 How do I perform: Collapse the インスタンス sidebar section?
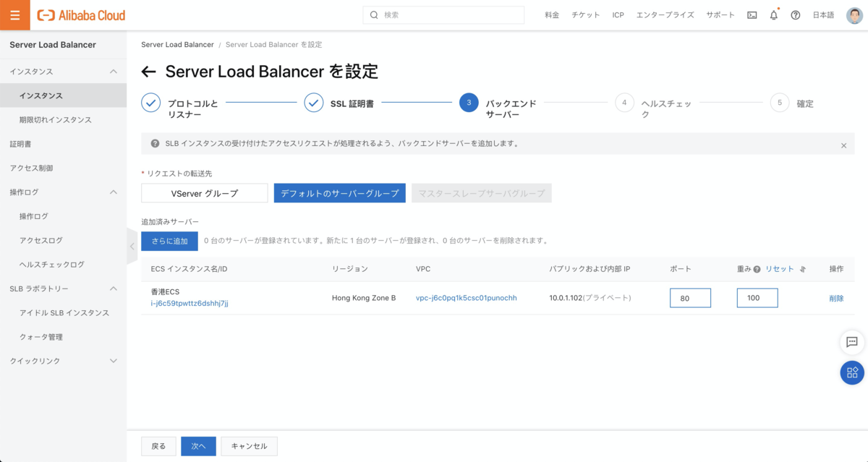click(x=113, y=72)
